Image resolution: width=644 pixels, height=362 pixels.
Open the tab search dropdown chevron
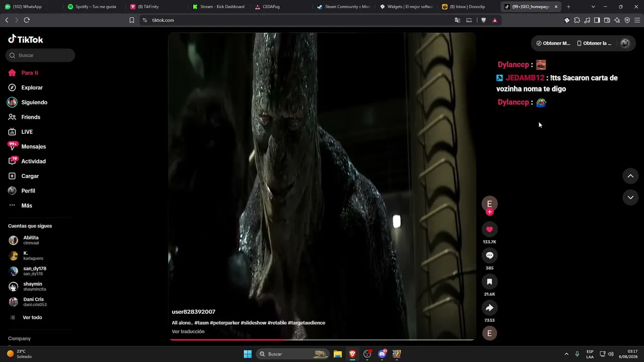(x=593, y=7)
